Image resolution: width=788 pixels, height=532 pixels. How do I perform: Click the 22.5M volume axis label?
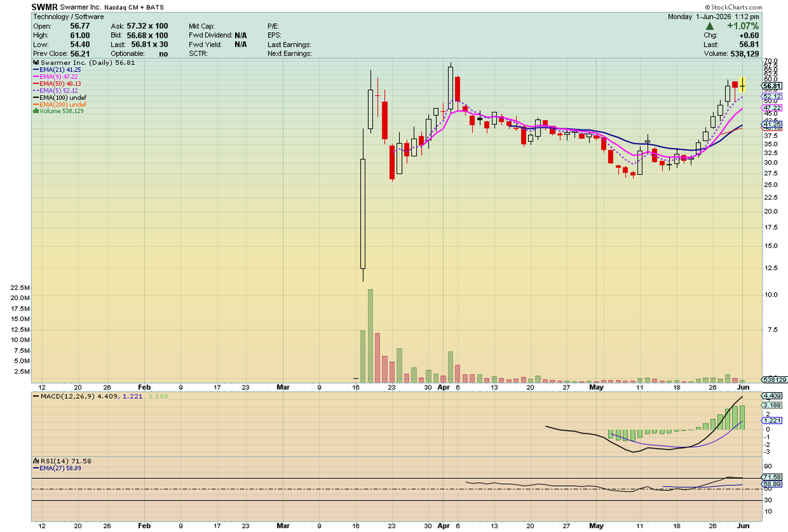[20, 288]
